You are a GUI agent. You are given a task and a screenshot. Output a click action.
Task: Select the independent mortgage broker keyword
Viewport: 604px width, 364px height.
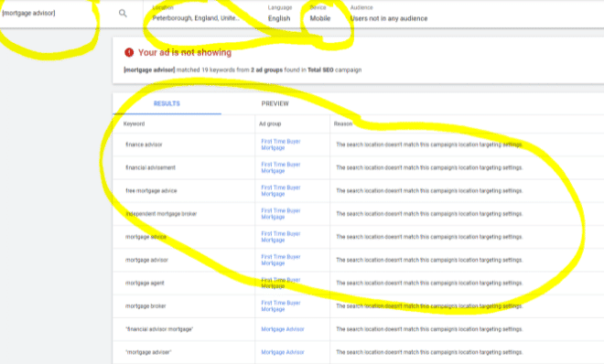[x=161, y=214]
